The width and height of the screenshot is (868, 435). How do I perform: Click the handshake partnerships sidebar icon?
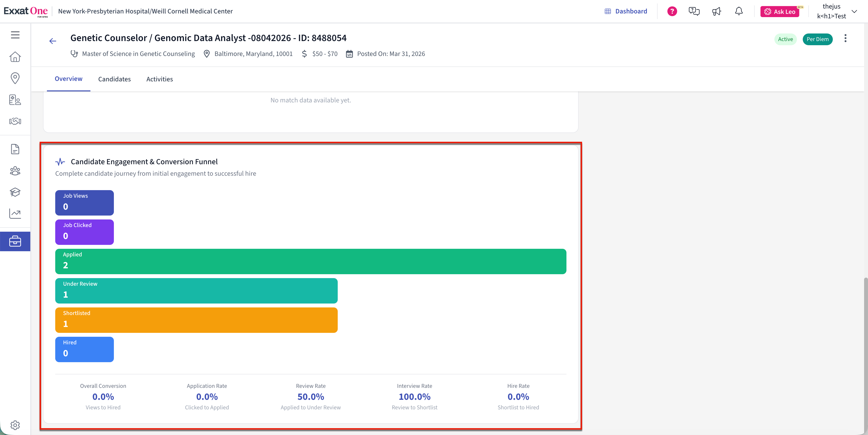[x=15, y=121]
